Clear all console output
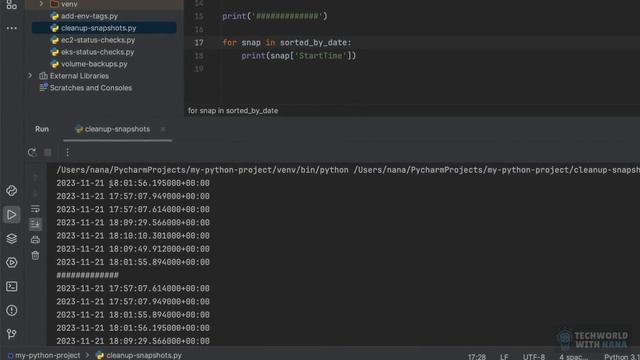640x360 pixels. [x=36, y=256]
